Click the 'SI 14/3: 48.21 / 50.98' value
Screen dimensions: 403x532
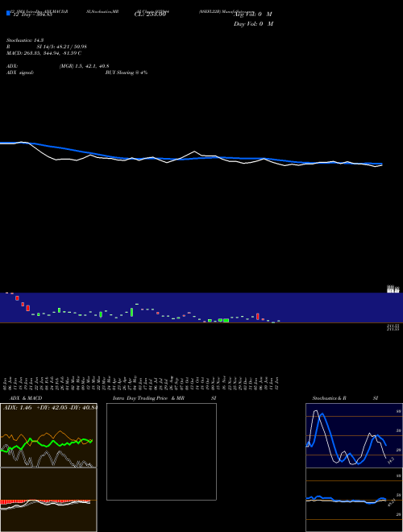62,47
